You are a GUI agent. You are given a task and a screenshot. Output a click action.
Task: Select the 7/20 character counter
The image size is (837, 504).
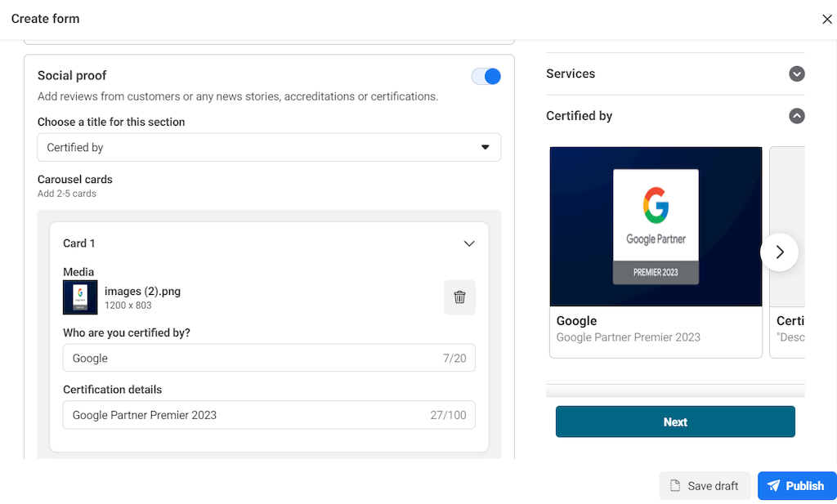click(x=454, y=359)
